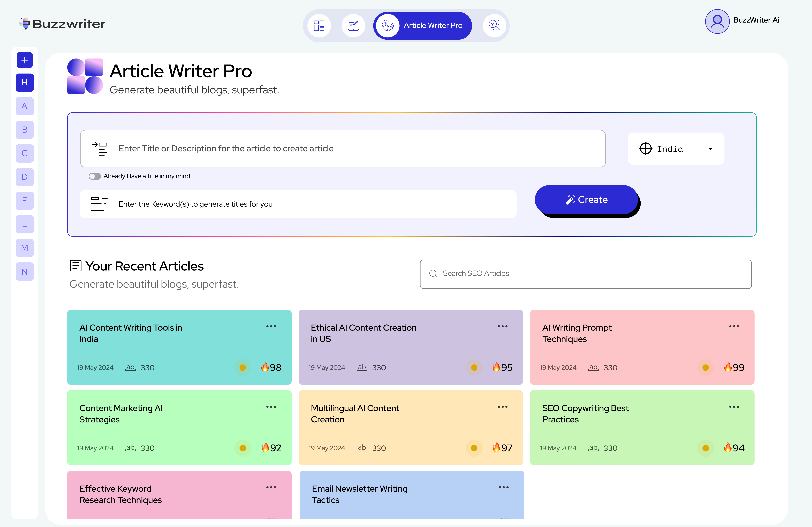Click the keyword list icon inside keyword field
This screenshot has height=527, width=812.
[x=99, y=204]
